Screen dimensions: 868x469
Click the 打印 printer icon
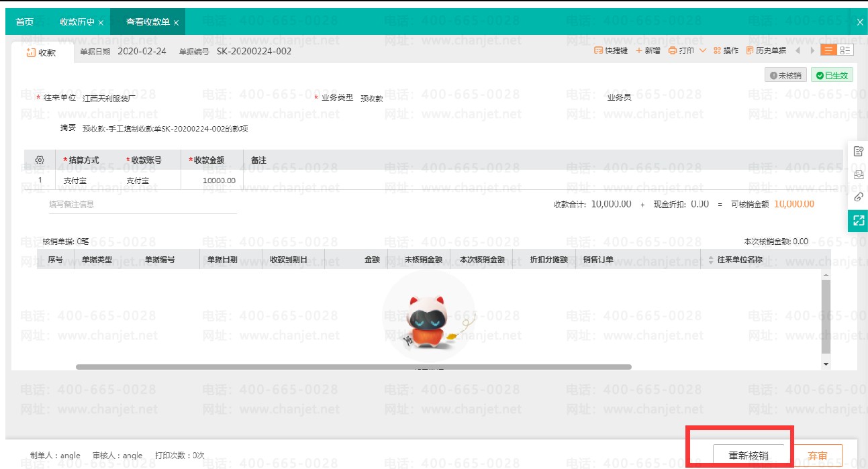[x=673, y=51]
